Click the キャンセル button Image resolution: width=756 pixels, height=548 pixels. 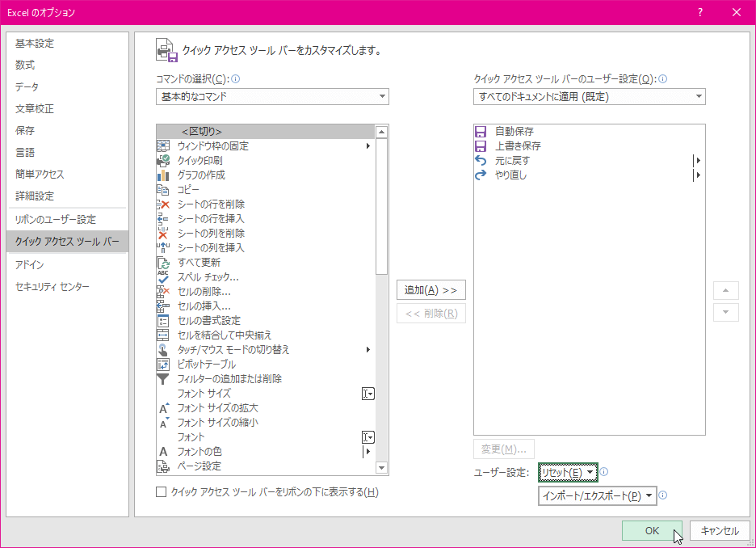(x=720, y=531)
